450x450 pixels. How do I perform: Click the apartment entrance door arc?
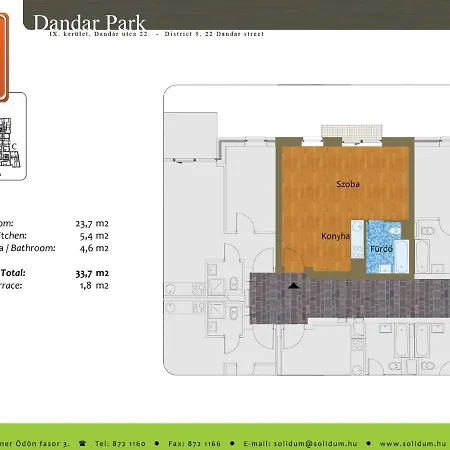click(x=293, y=260)
